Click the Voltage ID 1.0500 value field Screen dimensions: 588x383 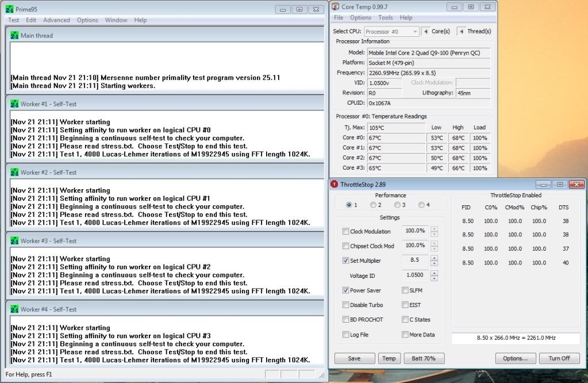click(415, 275)
